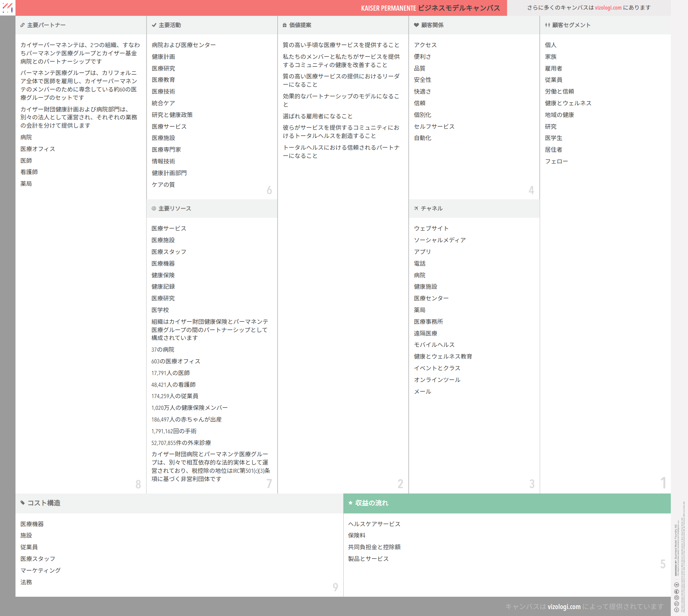Screen dimensions: 688x616
Task: Click the globe icon beside 主要リソース
Action: pos(154,209)
